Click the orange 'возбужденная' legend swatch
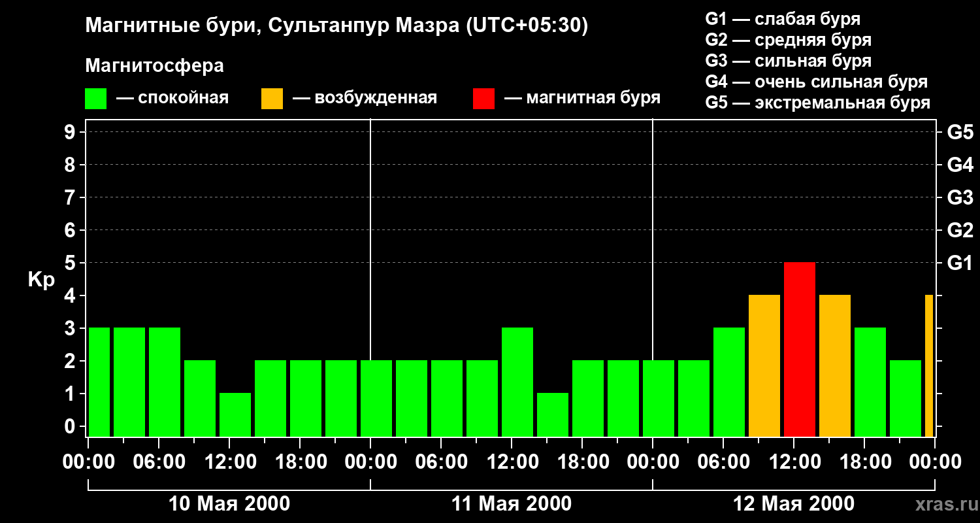The image size is (980, 523). pyautogui.click(x=272, y=99)
